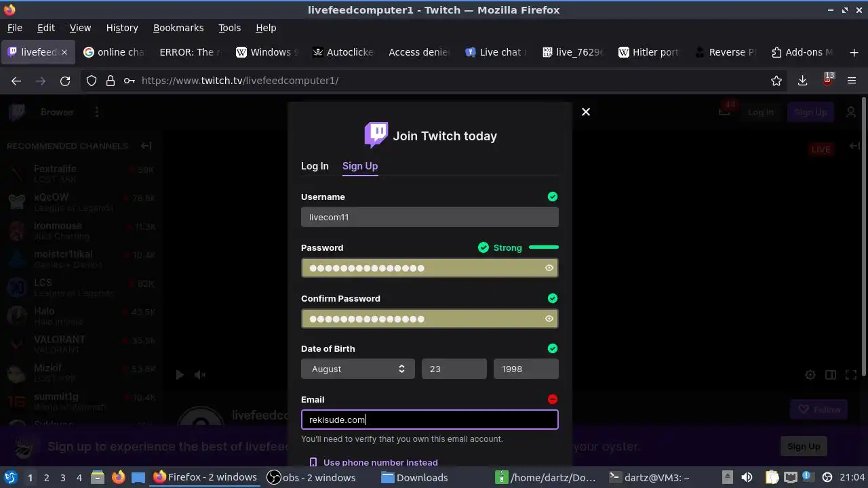
Task: Click the dimmed Sign Up banner button
Action: [x=804, y=446]
